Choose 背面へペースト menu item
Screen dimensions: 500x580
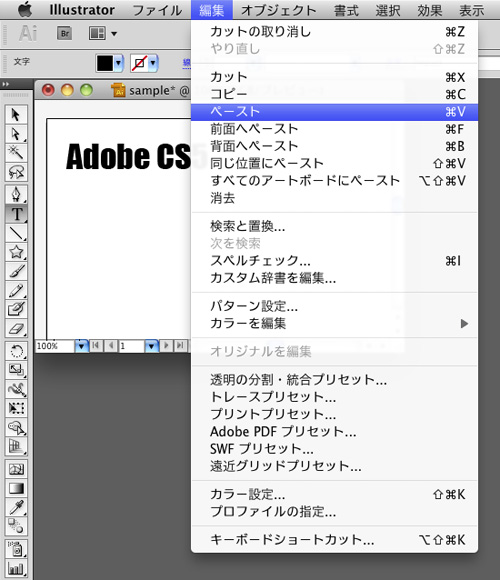click(334, 146)
